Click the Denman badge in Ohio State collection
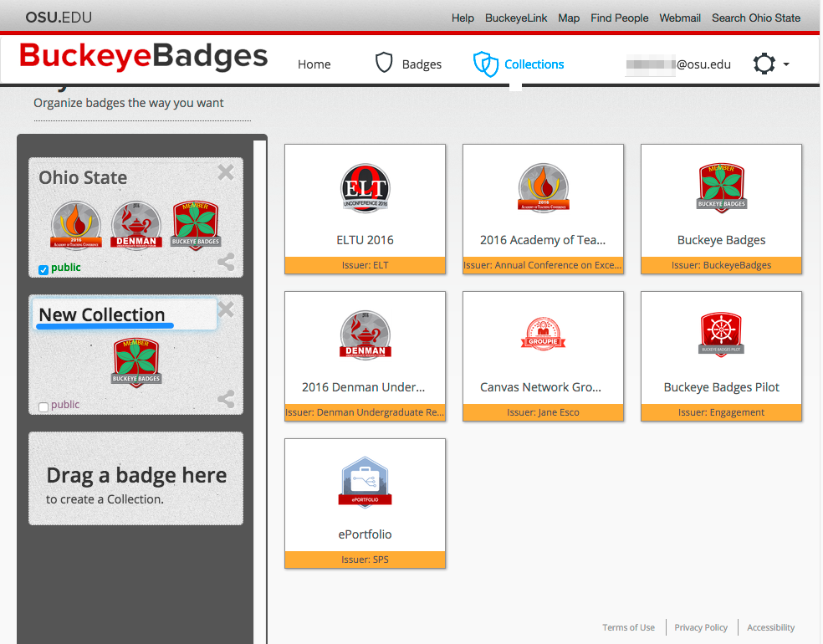 pos(136,225)
